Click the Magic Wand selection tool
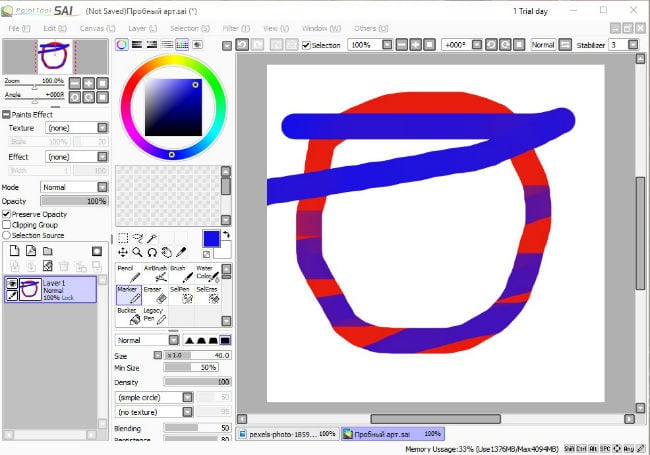The width and height of the screenshot is (650, 455). 153,238
